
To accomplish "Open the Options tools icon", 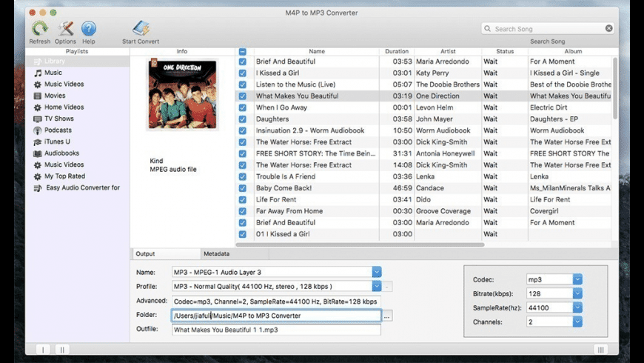I will [65, 28].
